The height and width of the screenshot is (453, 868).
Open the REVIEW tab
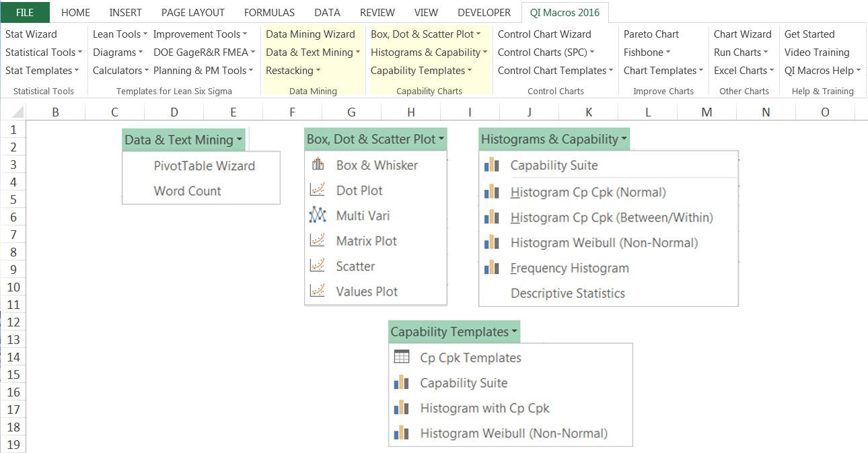pyautogui.click(x=377, y=12)
